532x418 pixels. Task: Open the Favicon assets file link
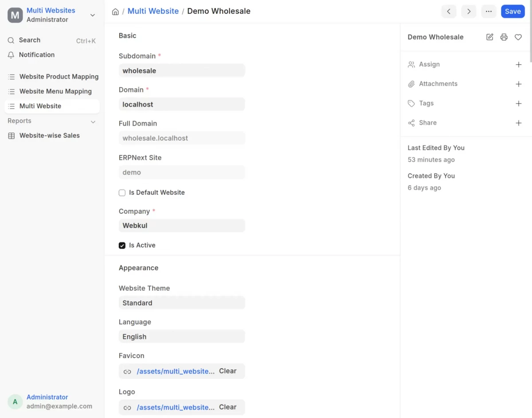[176, 371]
